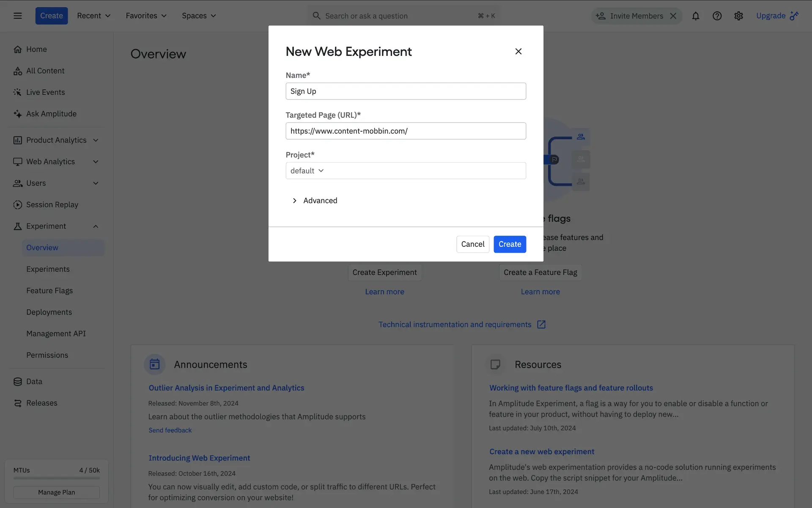This screenshot has width=812, height=508.
Task: Open Session Replay in the sidebar
Action: coord(52,204)
